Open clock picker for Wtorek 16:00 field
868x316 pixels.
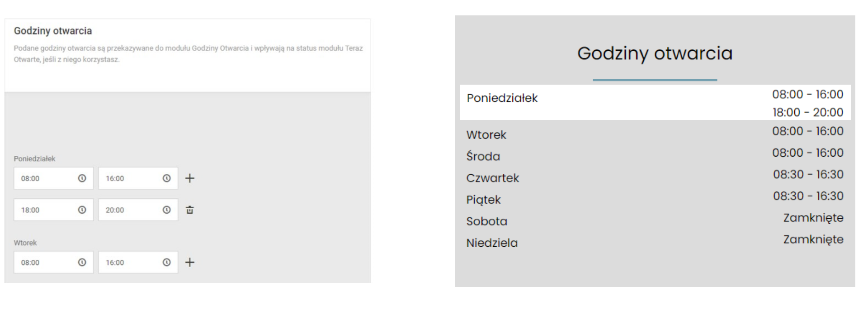click(x=167, y=263)
